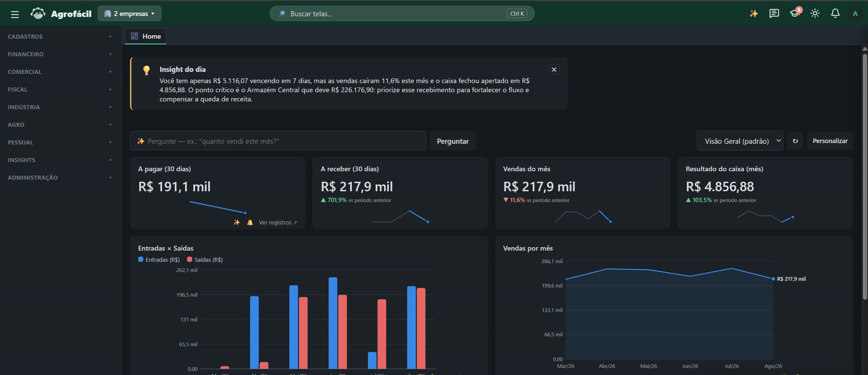Expand the INSIGHTS sidebar section
The image size is (868, 375).
pos(60,160)
